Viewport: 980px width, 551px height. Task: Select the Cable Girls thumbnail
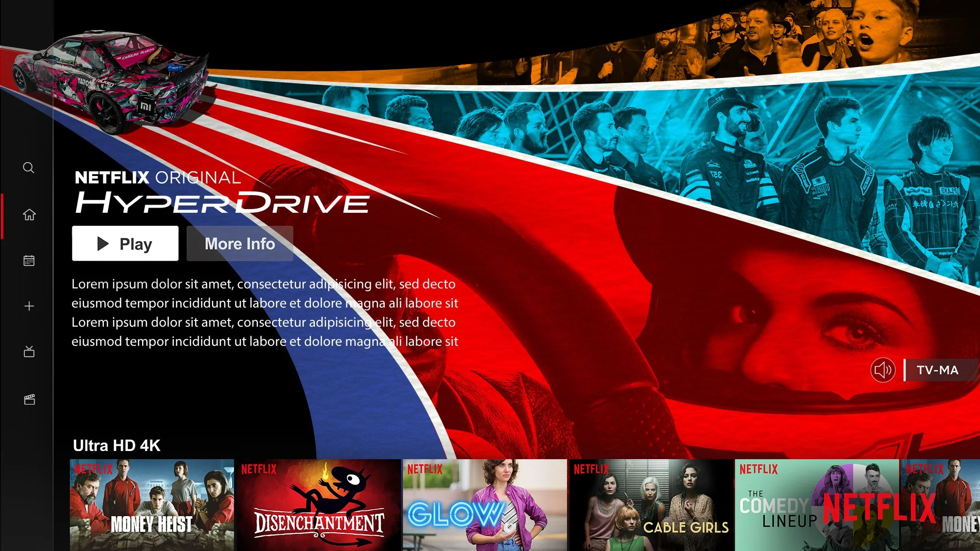[651, 505]
